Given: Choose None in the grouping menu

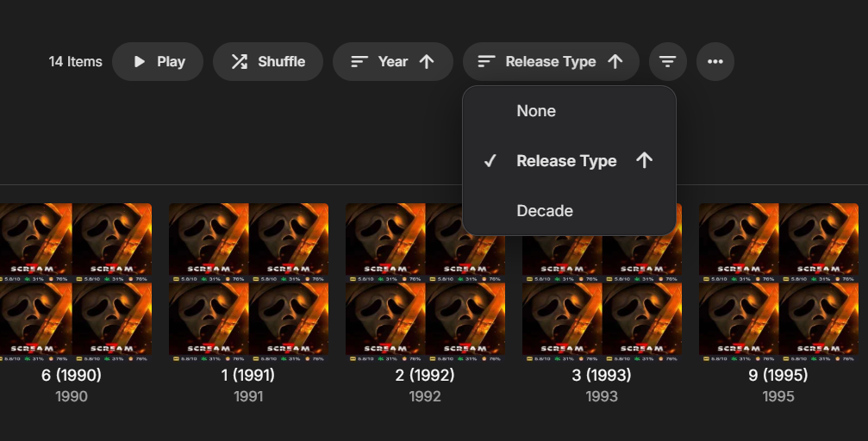Looking at the screenshot, I should coord(536,111).
